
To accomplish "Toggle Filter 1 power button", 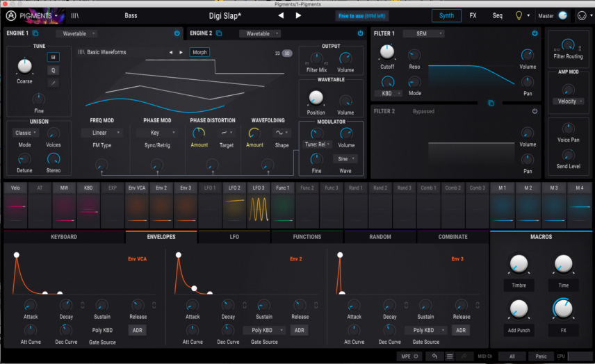I will 535,33.
